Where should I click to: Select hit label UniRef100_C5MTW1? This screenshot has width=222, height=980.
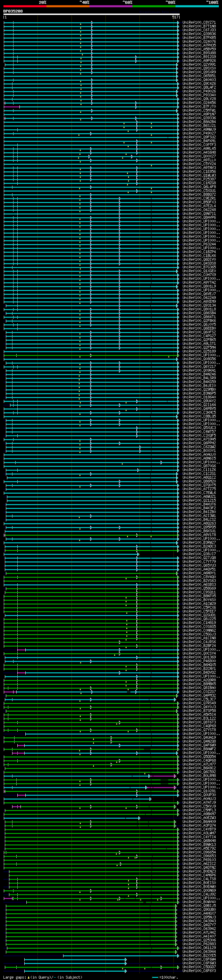[199, 110]
